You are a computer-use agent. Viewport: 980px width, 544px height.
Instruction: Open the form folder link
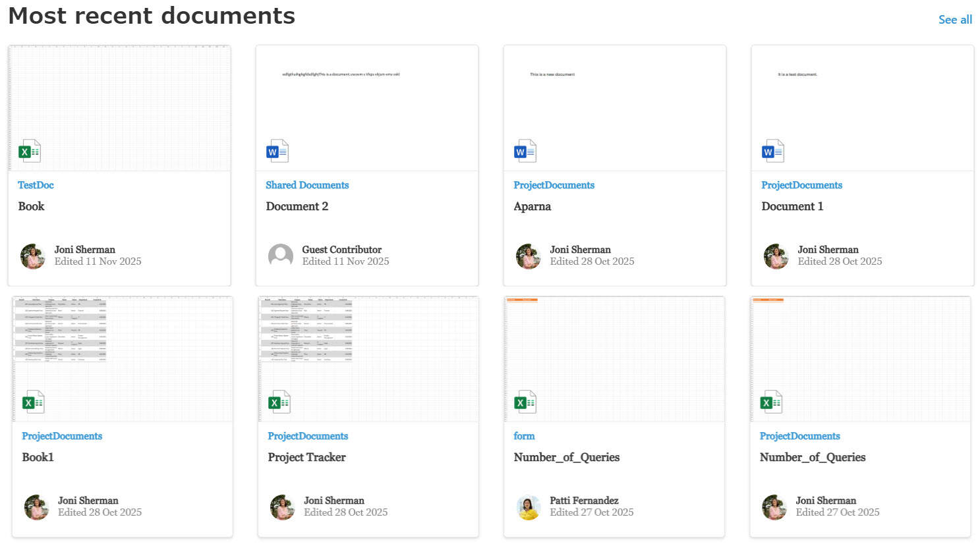[x=524, y=436]
